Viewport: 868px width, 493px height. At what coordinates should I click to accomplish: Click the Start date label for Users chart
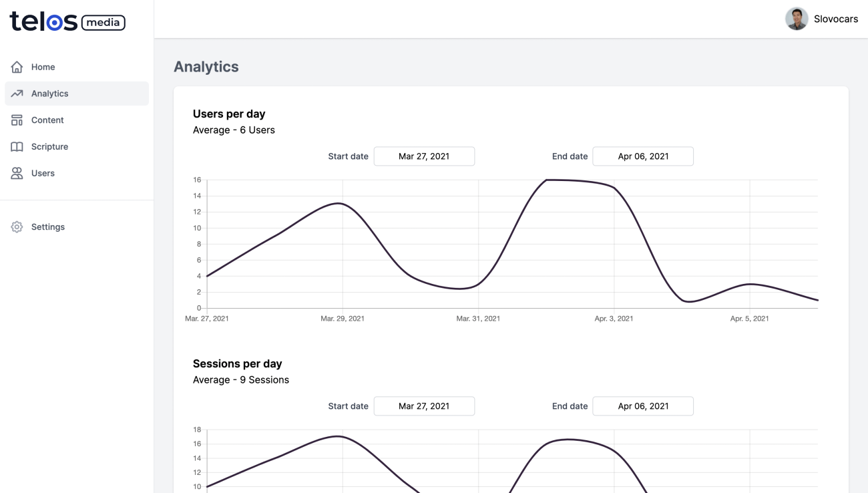coord(348,156)
